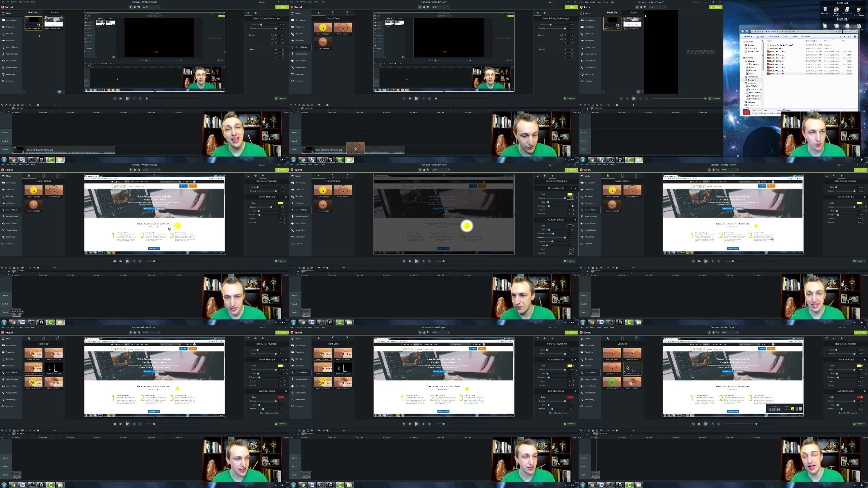Select the Left Click Sound effect thumbnail
The height and width of the screenshot is (488, 868).
point(632,369)
